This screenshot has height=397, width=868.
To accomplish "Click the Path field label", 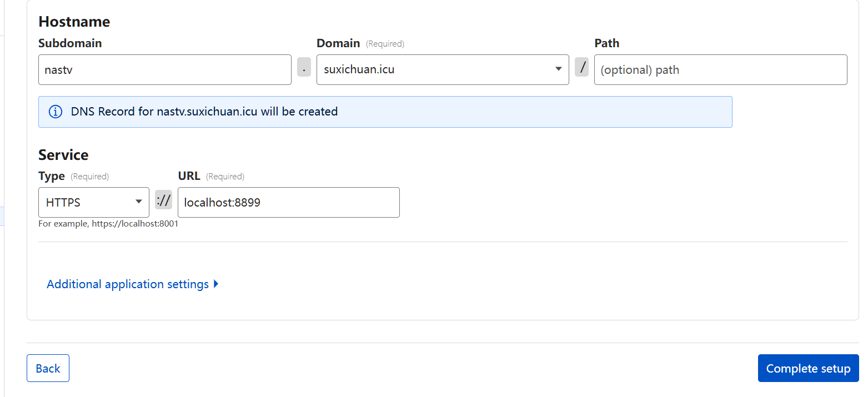I will (x=606, y=43).
